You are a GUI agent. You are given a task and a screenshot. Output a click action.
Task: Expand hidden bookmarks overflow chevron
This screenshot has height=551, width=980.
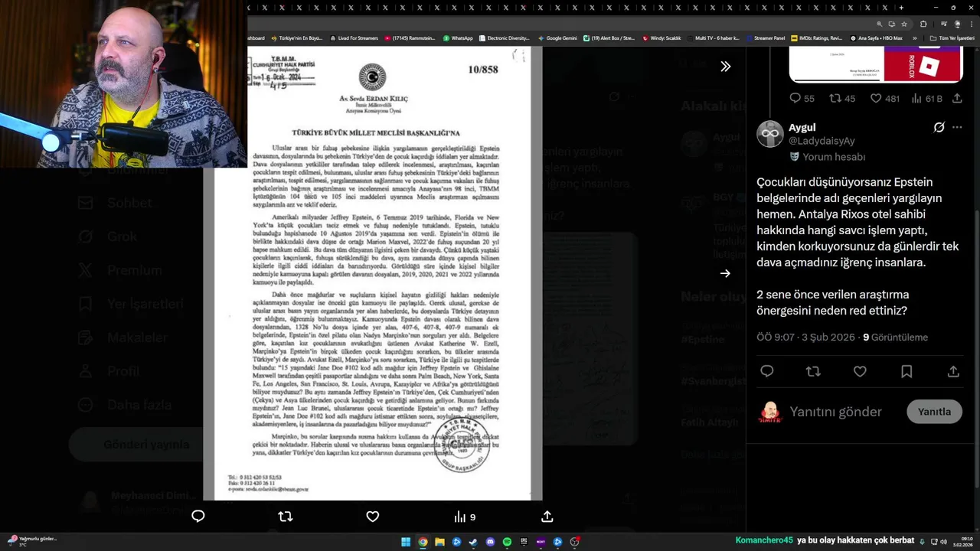(914, 38)
